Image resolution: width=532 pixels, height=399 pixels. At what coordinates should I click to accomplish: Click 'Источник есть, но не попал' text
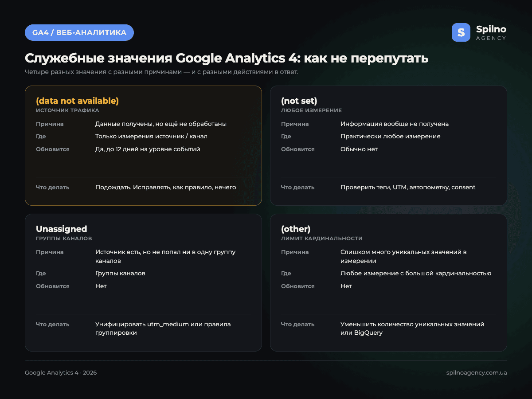165,256
